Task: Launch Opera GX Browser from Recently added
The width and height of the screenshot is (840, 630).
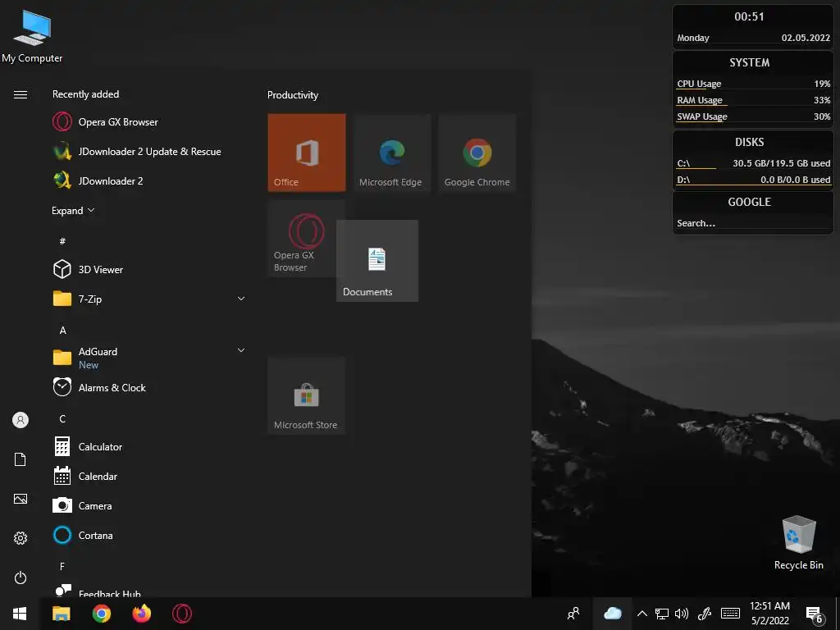Action: (150, 122)
